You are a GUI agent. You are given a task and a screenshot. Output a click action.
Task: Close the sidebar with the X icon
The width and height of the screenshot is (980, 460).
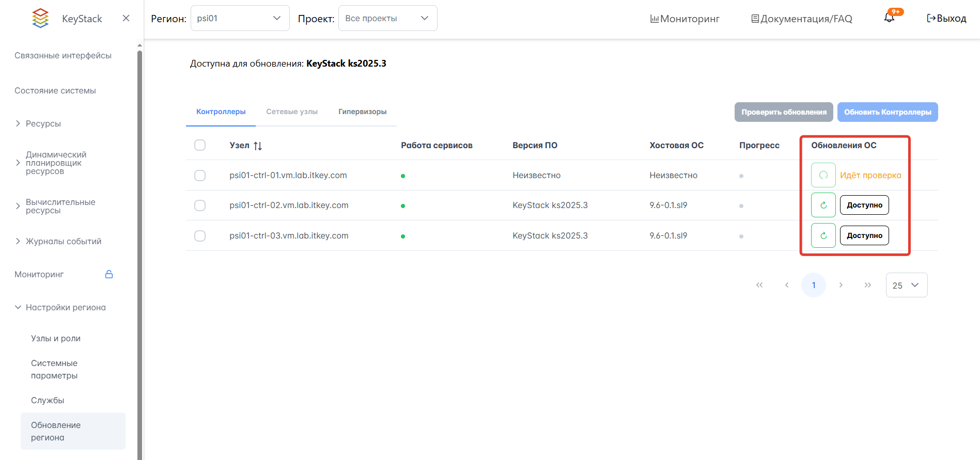126,19
